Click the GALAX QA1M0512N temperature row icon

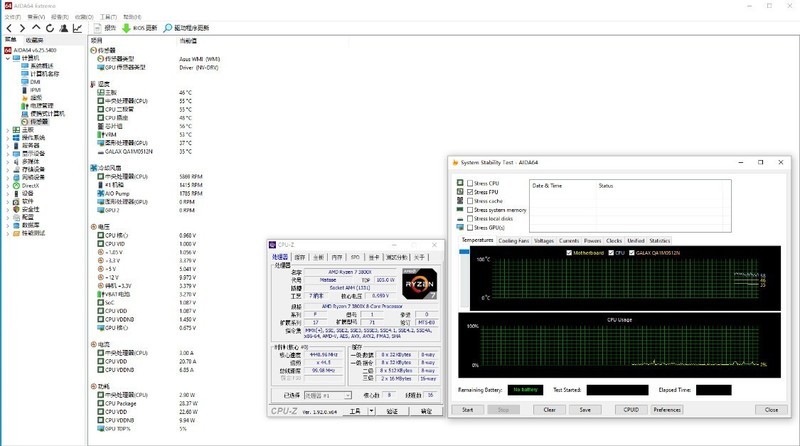101,152
